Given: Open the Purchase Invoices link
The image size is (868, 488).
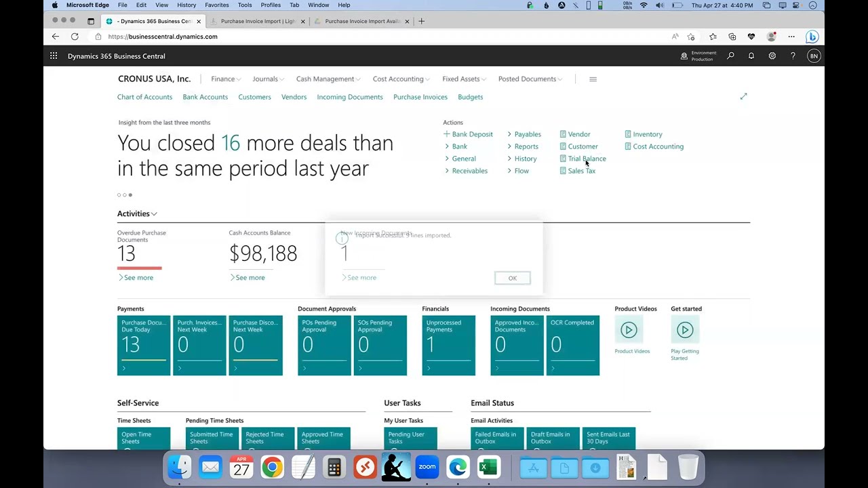Looking at the screenshot, I should (420, 97).
